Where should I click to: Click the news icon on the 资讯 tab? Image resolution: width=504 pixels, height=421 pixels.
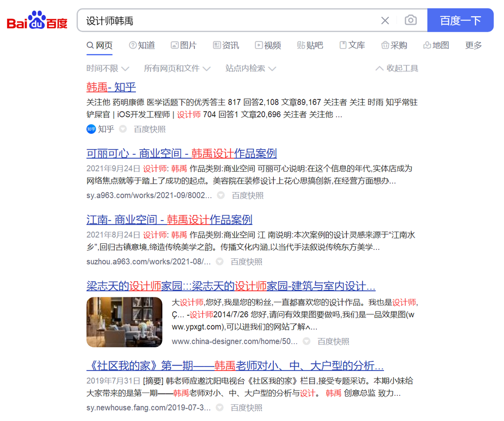click(216, 45)
